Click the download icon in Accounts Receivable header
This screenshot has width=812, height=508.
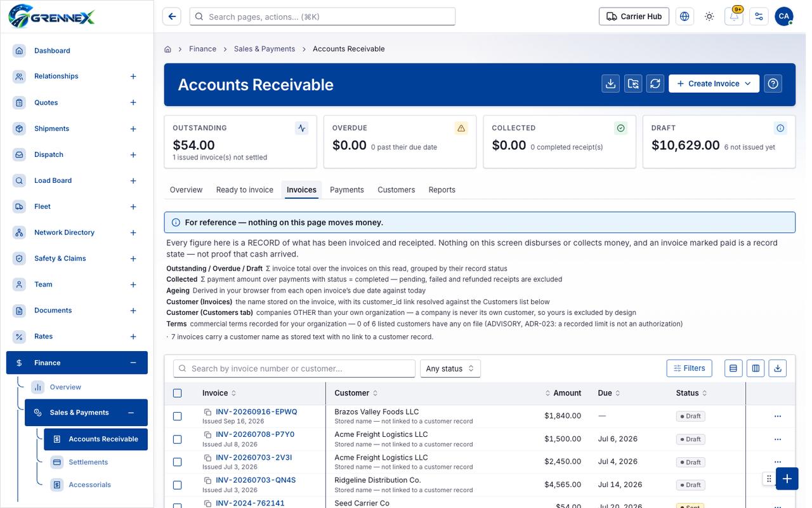[x=611, y=84]
